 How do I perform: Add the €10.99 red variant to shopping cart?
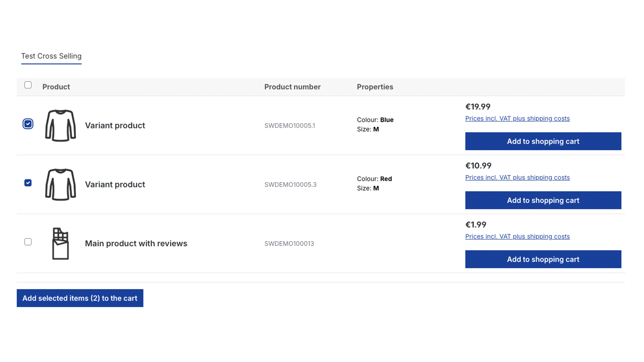coord(543,200)
